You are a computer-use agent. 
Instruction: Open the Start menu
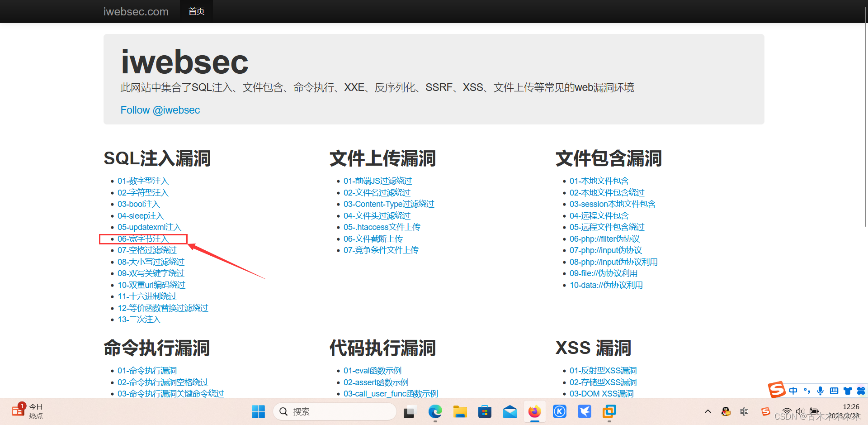(258, 411)
